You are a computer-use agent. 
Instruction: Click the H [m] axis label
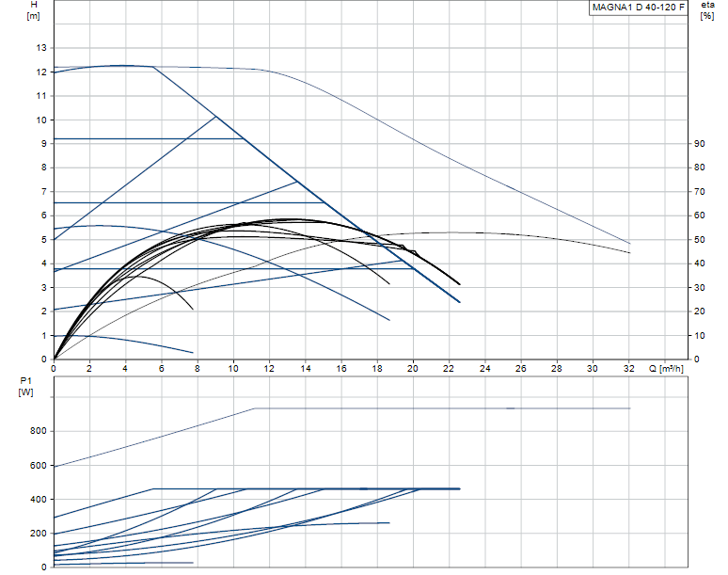point(34,9)
